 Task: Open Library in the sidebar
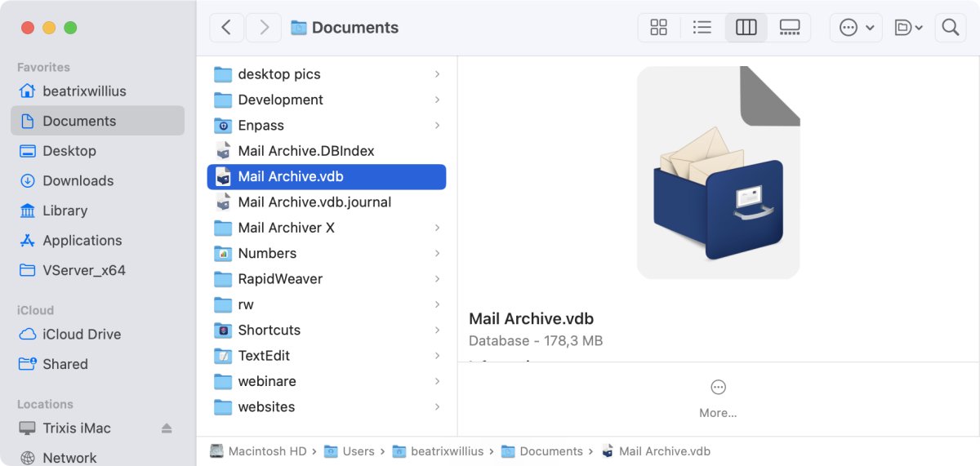(x=97, y=211)
